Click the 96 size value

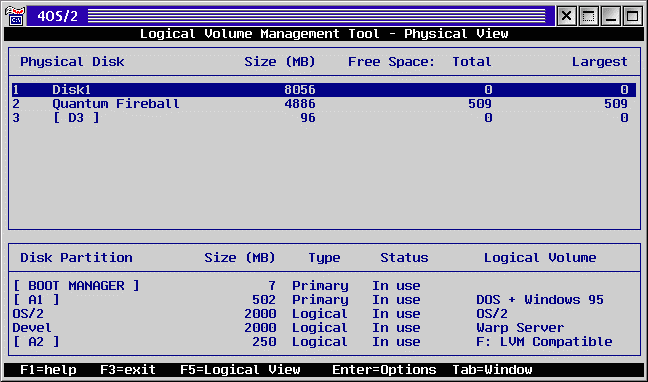(307, 118)
